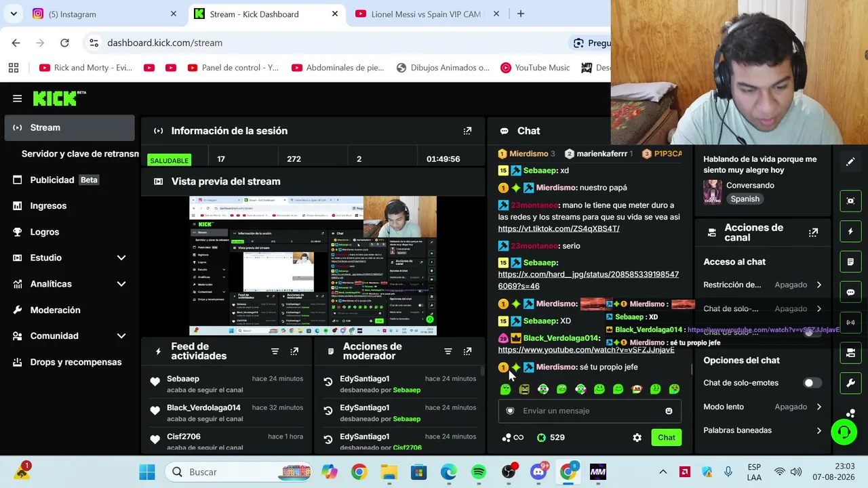Click the channel points infinity icon
868x488 pixels.
coord(513,438)
